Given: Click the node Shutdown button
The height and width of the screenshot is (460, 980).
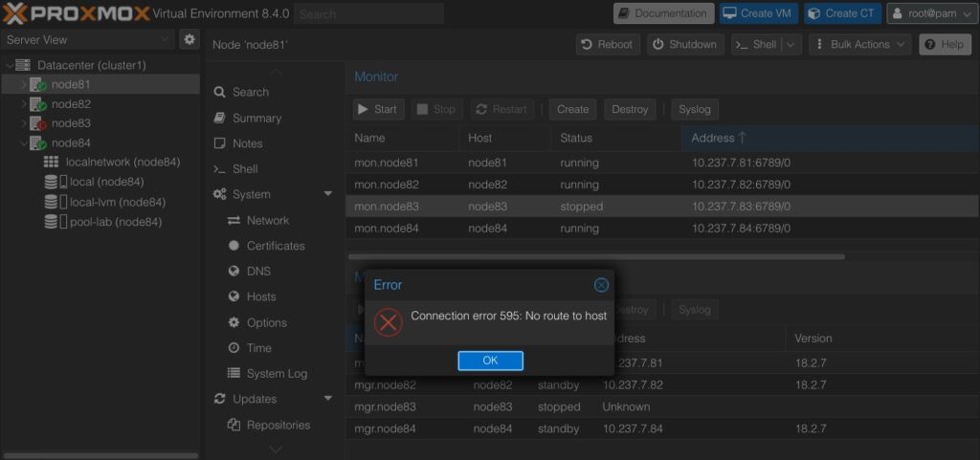Looking at the screenshot, I should coord(685,44).
